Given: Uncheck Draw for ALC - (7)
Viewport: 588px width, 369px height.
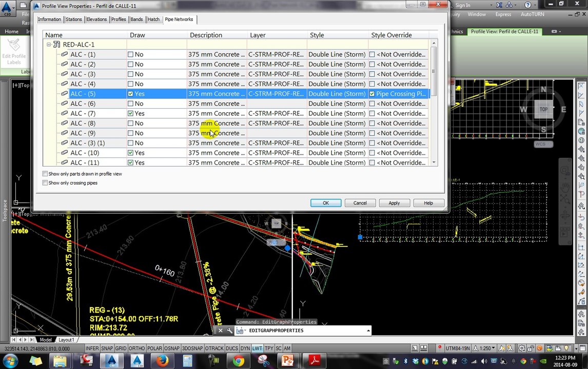Looking at the screenshot, I should pyautogui.click(x=130, y=113).
